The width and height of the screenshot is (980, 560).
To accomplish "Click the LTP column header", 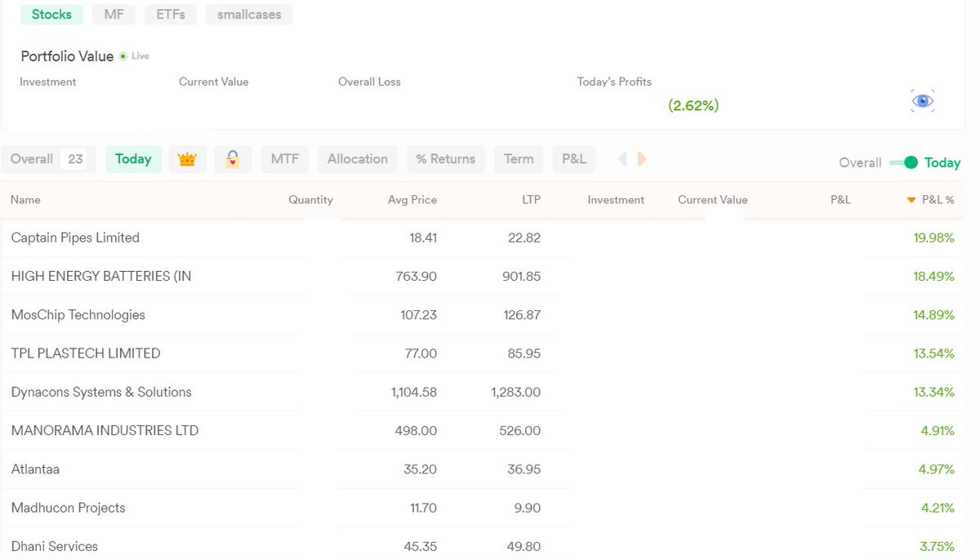I will [x=531, y=200].
